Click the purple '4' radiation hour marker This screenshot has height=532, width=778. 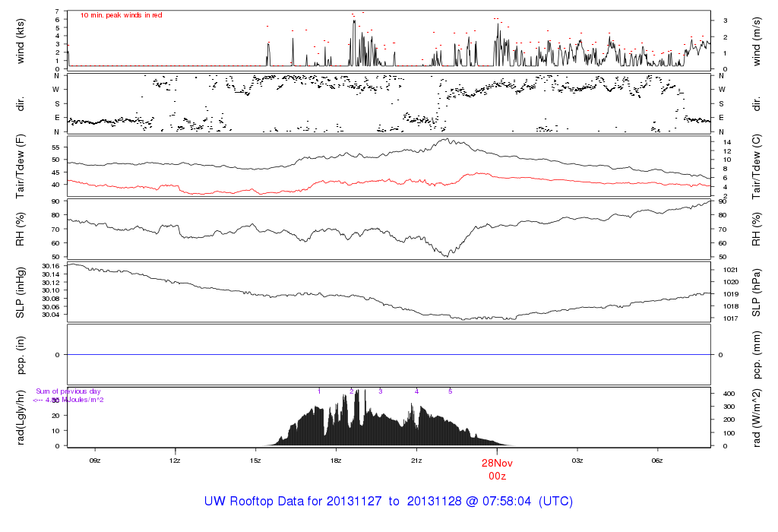pyautogui.click(x=417, y=391)
